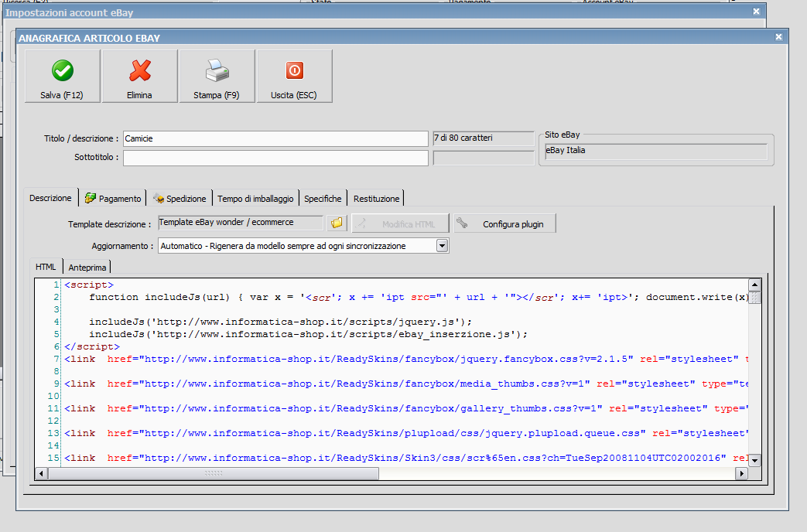
Task: Exit via Uscita (ESC) button
Action: point(294,76)
